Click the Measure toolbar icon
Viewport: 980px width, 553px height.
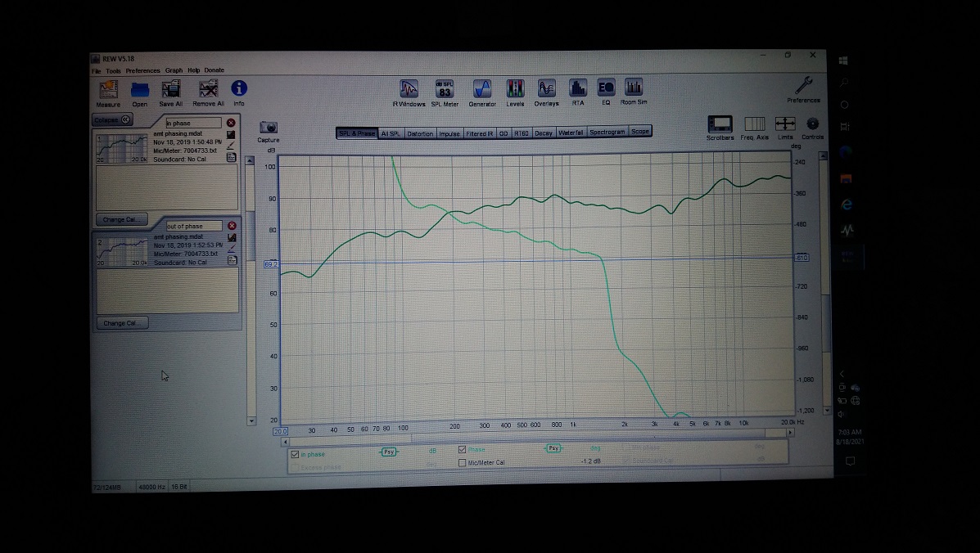point(108,90)
